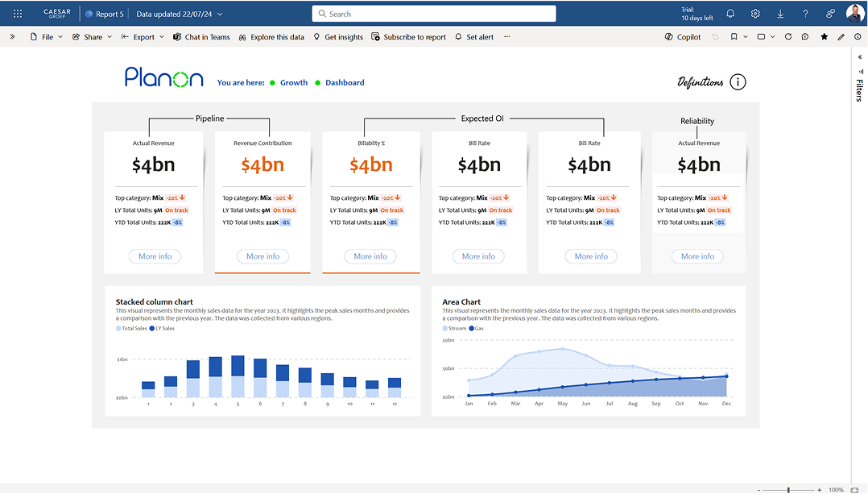Switch to the Report 5 tab
Screen dimensions: 868x494
coord(106,14)
